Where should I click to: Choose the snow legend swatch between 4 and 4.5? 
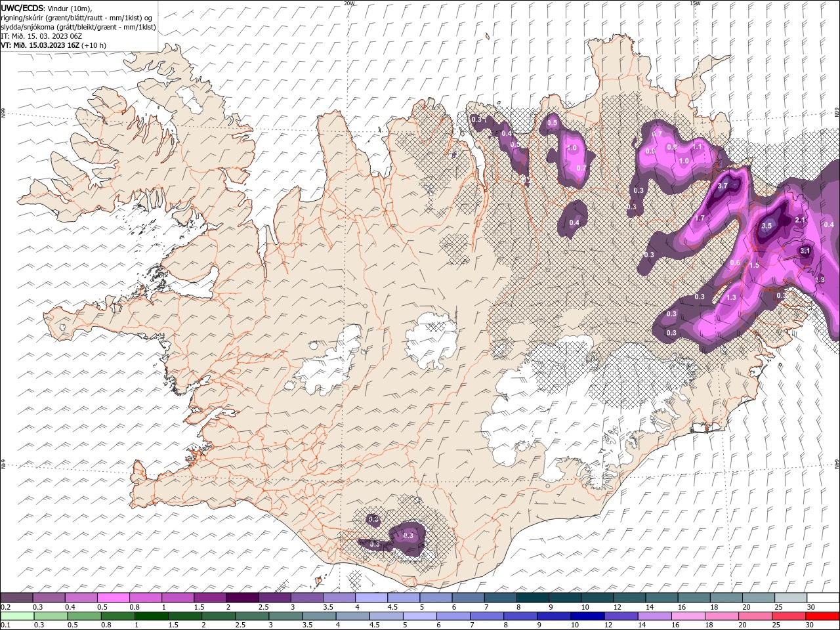(370, 598)
